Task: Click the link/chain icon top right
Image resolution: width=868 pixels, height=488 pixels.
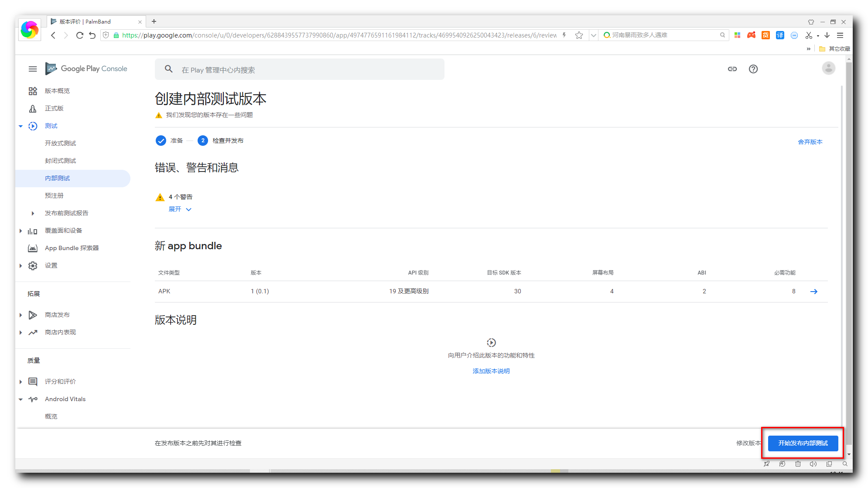Action: tap(732, 69)
